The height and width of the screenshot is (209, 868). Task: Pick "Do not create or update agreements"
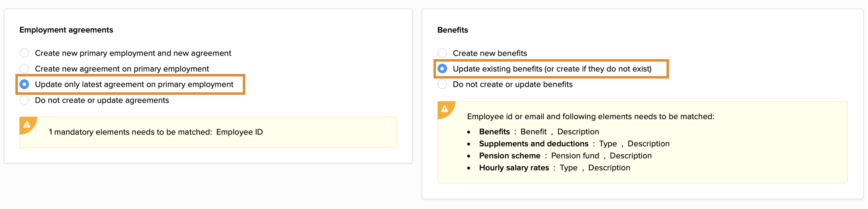coord(24,100)
